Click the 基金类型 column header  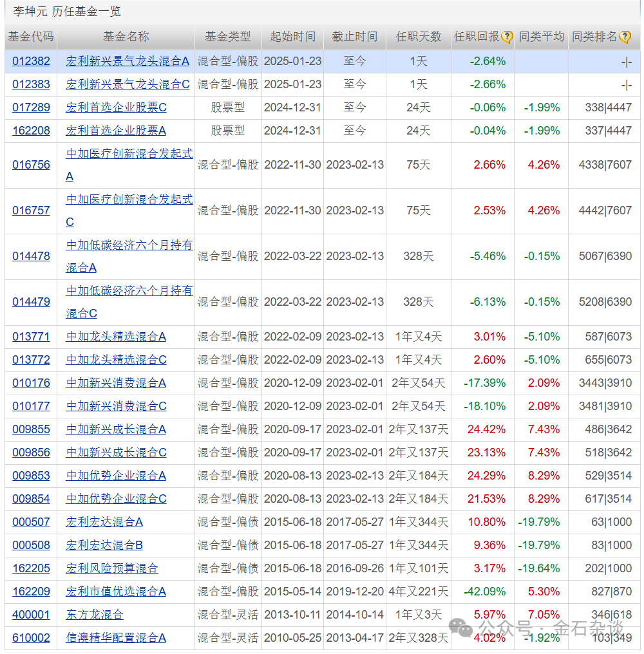coord(228,37)
